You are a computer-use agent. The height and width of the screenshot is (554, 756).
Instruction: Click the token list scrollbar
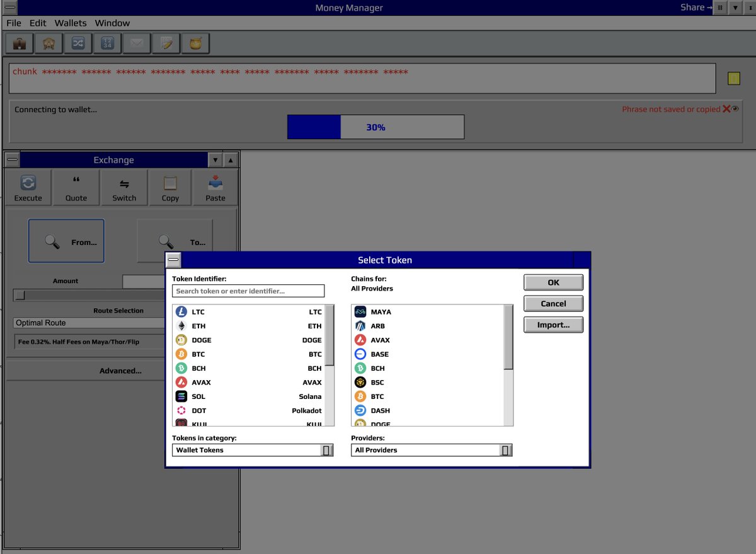pyautogui.click(x=329, y=365)
